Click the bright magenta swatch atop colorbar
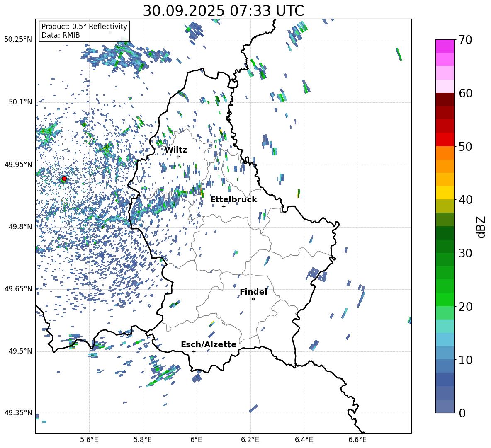491x448 pixels. 445,46
